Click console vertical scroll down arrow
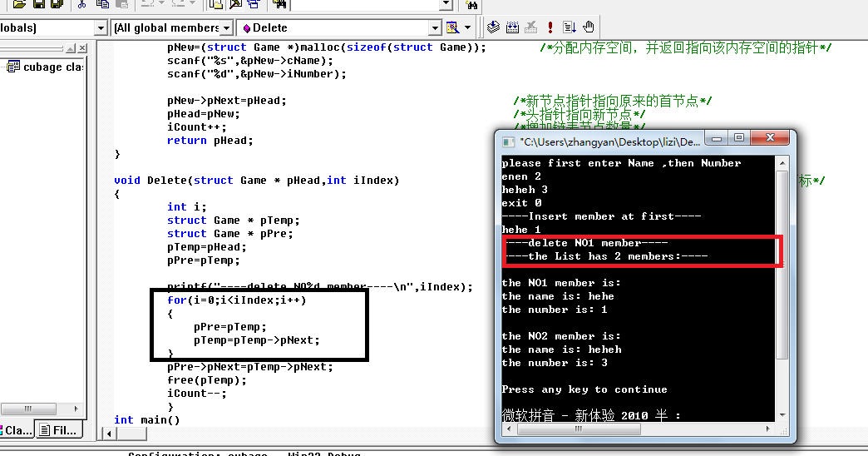This screenshot has height=456, width=868. 782,415
